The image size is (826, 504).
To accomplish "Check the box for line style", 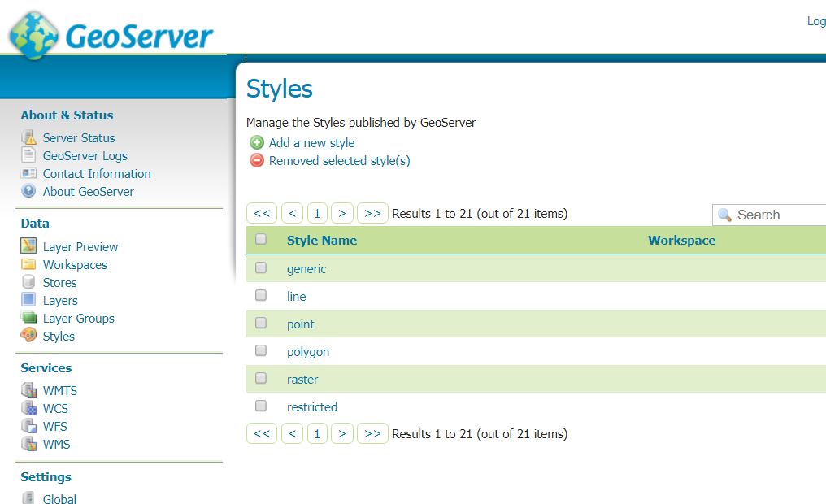I will [x=261, y=295].
